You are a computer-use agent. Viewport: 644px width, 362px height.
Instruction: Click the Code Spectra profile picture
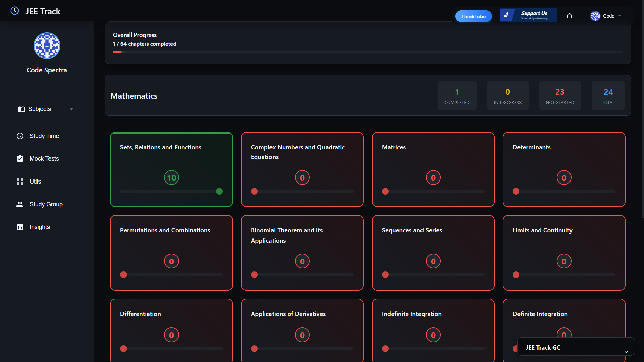tap(47, 46)
